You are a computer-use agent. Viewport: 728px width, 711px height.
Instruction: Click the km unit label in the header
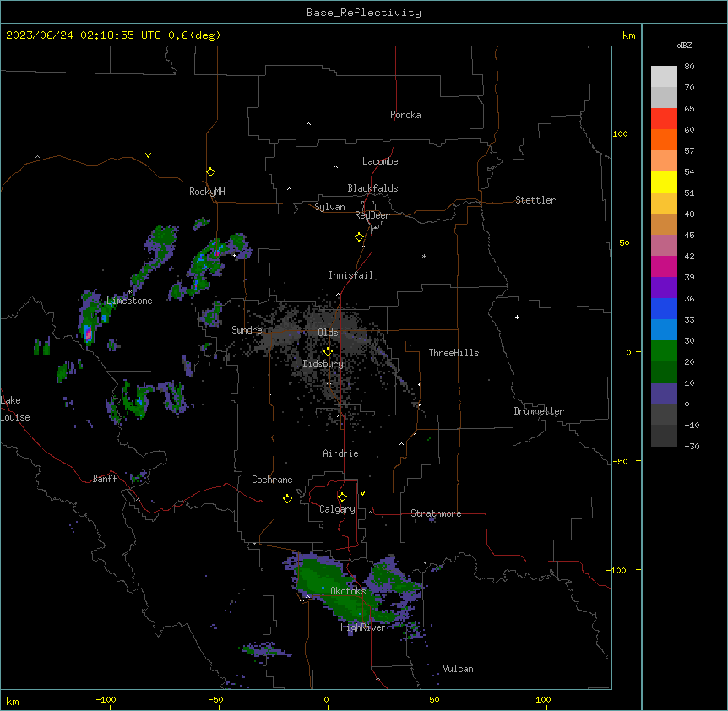[629, 35]
